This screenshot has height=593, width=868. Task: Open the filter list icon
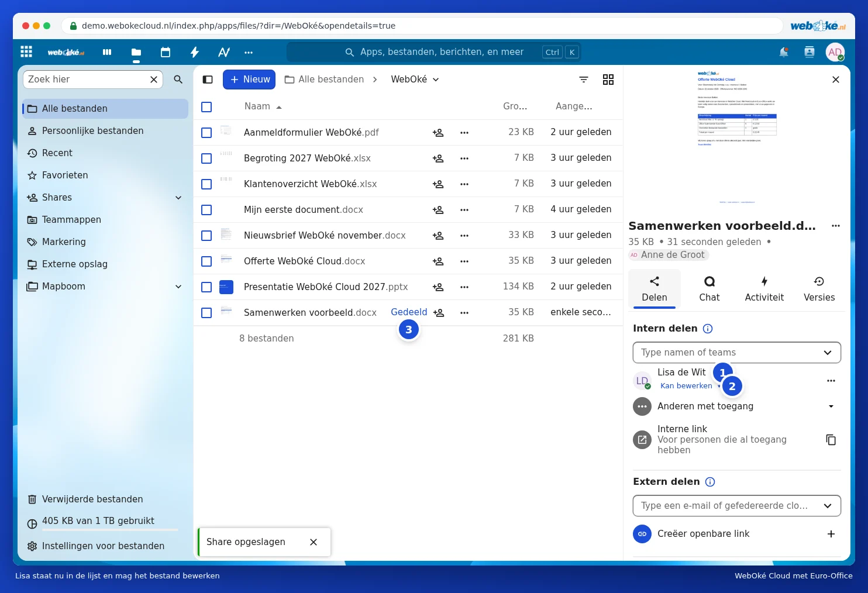584,80
